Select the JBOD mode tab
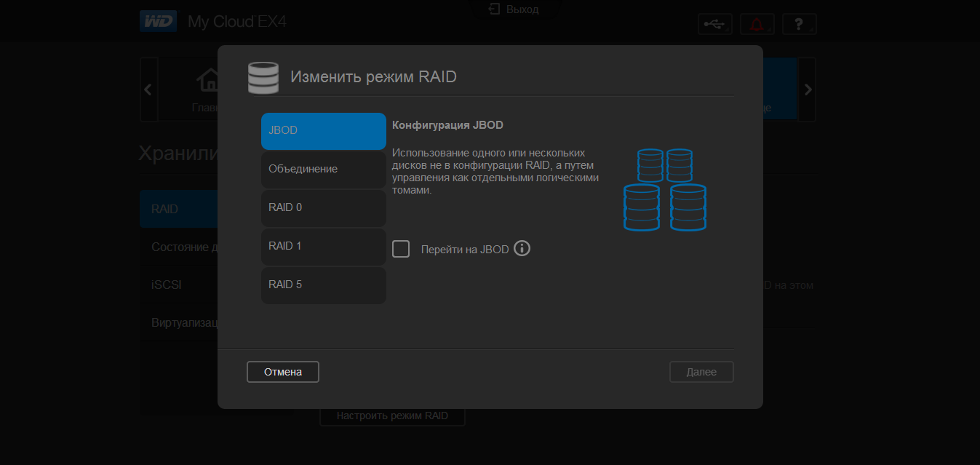This screenshot has height=465, width=980. click(x=323, y=131)
